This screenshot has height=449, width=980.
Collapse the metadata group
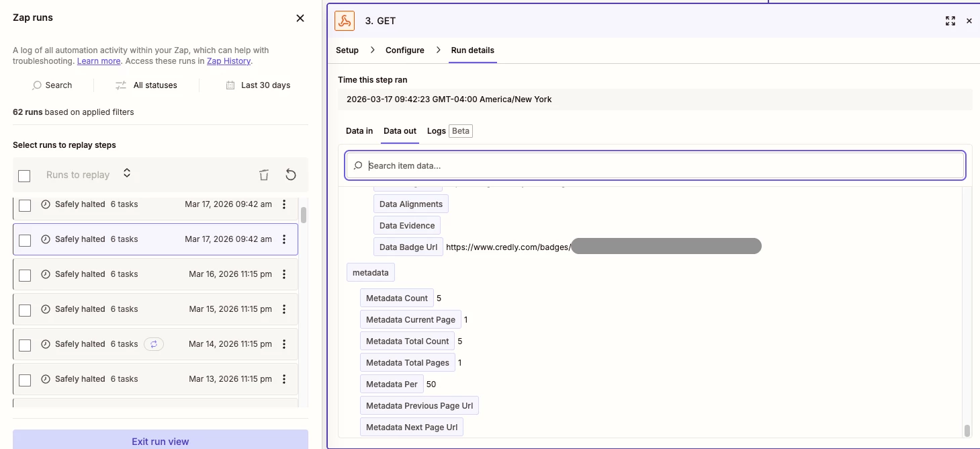[x=371, y=273]
